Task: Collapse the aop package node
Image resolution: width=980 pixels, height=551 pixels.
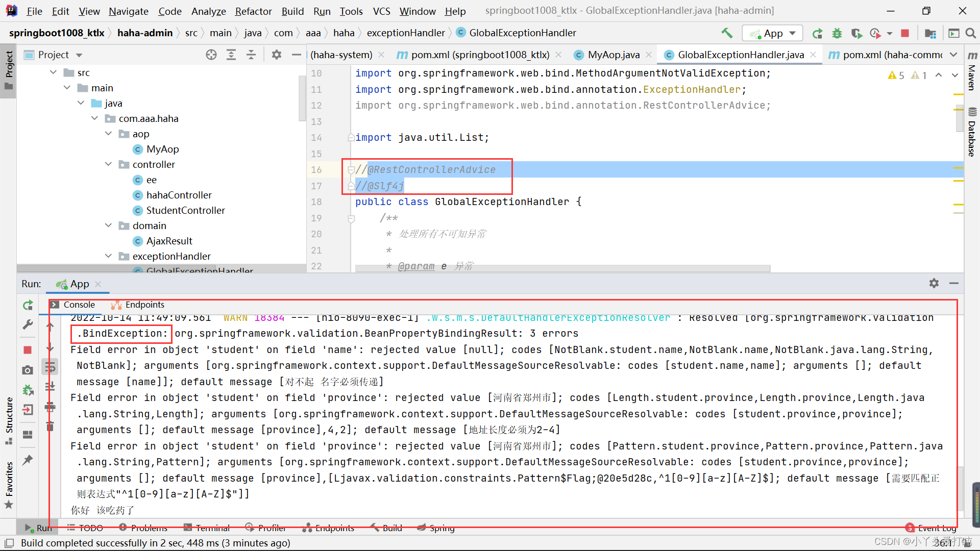Action: [109, 134]
